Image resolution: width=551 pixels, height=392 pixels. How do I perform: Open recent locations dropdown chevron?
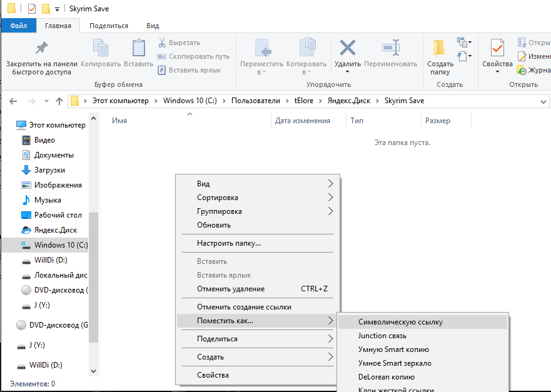point(46,101)
